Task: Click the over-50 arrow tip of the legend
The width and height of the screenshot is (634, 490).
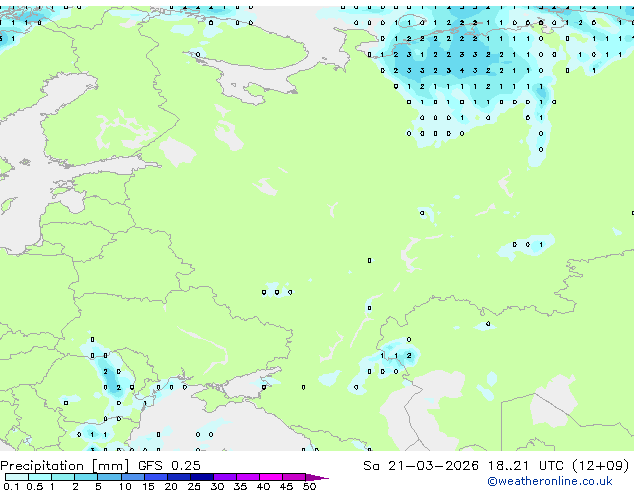Action: pos(317,477)
